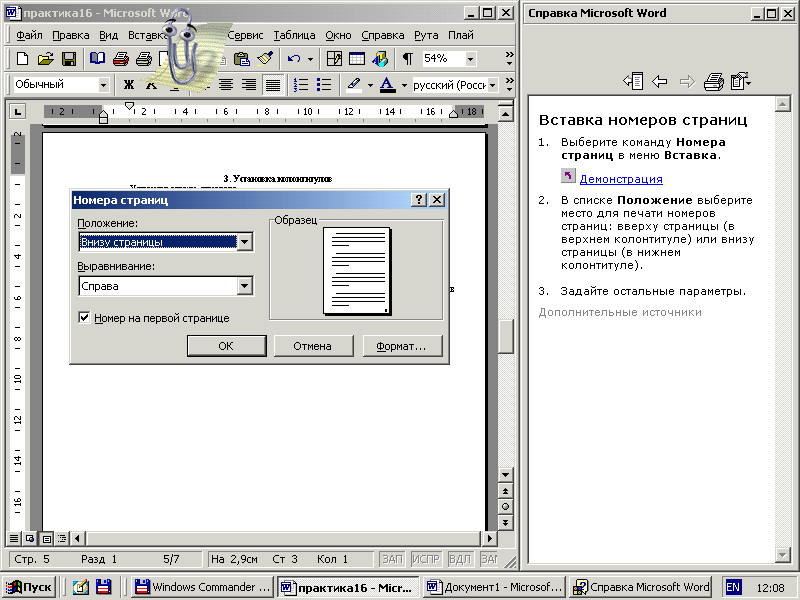The image size is (800, 600).
Task: Click the red printer icon
Action: click(x=121, y=59)
